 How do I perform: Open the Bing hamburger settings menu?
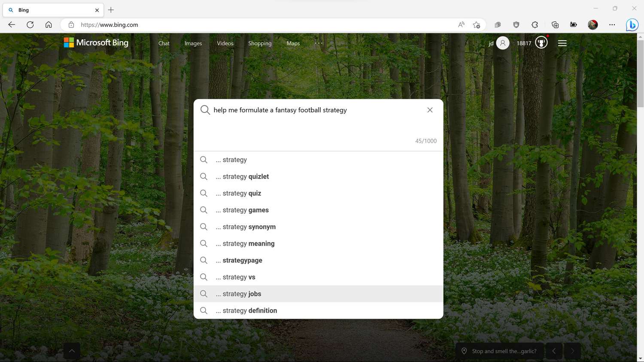point(562,43)
